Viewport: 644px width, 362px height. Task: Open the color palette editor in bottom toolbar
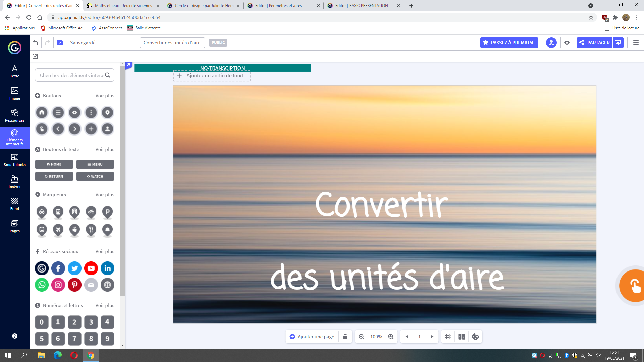[x=475, y=337]
